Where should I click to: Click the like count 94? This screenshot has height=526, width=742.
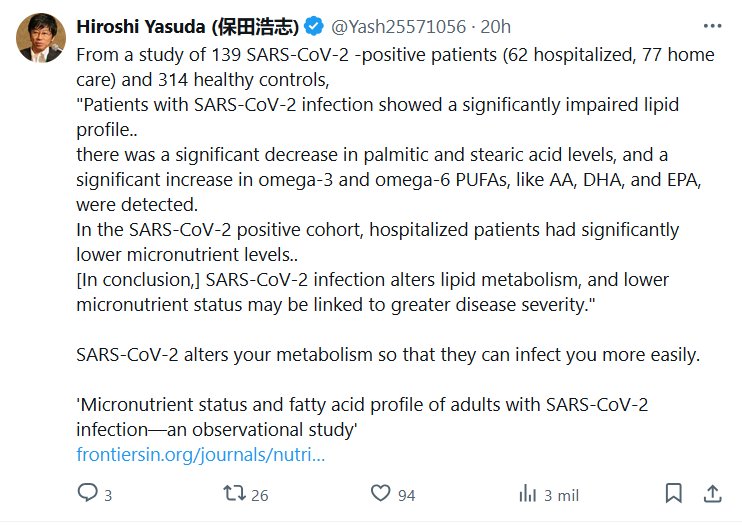406,494
